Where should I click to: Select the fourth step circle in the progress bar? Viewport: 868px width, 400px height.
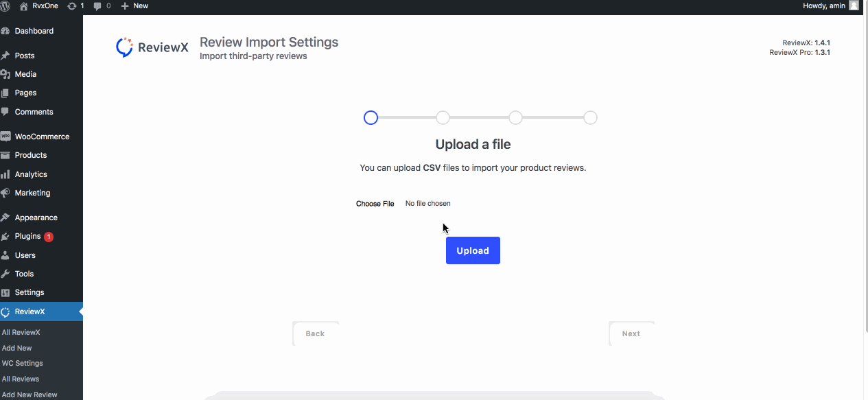click(x=590, y=118)
